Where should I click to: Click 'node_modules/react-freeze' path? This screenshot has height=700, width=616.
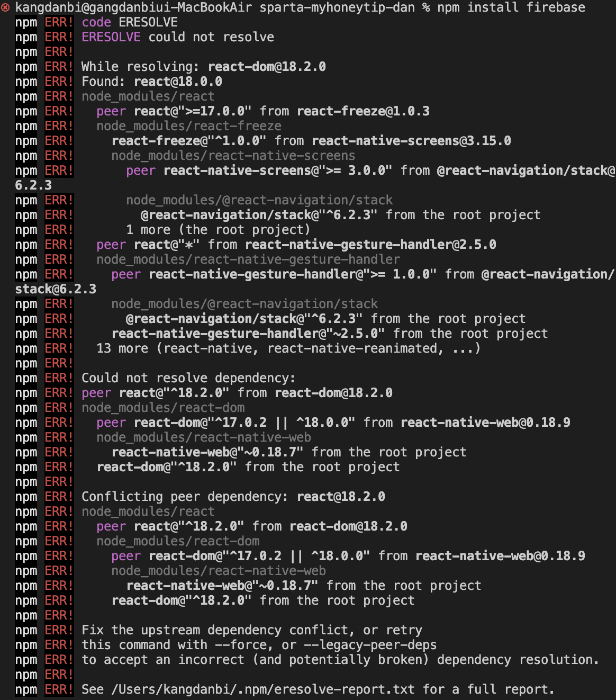[189, 126]
